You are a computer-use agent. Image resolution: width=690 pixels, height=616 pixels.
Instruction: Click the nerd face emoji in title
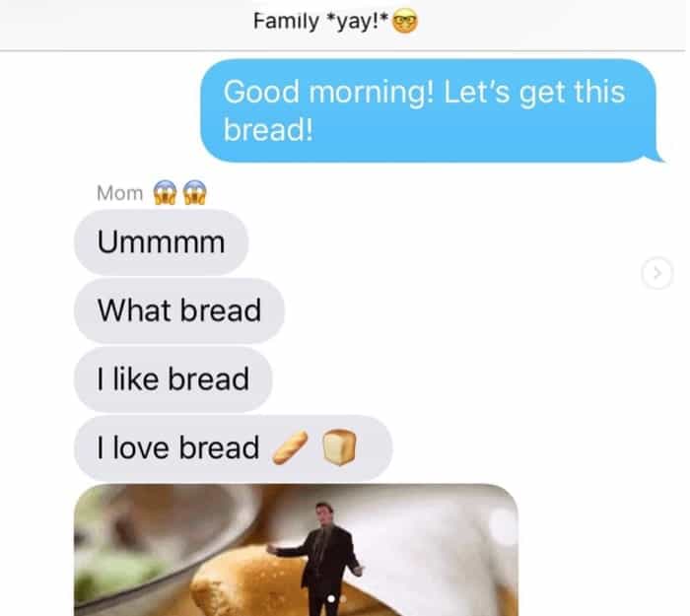(405, 22)
